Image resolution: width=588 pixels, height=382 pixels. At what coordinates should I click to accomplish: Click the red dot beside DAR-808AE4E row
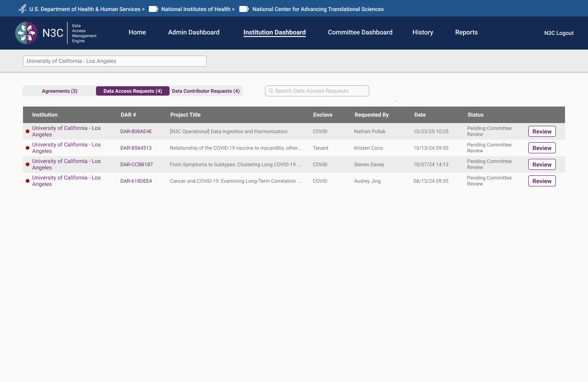(x=27, y=131)
